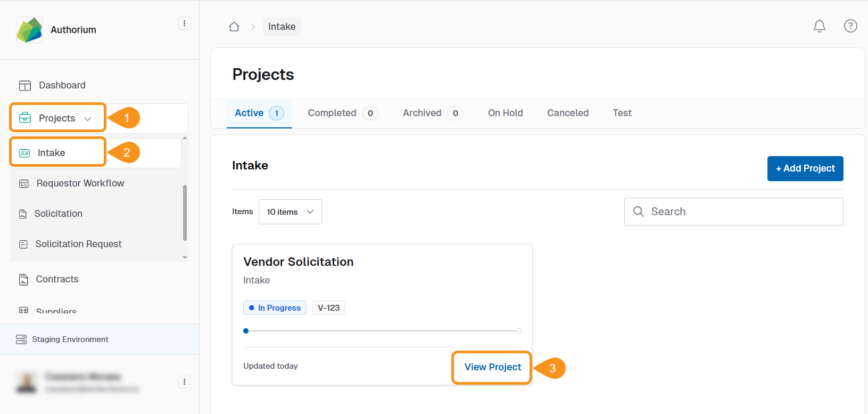Open View Project link
868x414 pixels.
tap(492, 367)
